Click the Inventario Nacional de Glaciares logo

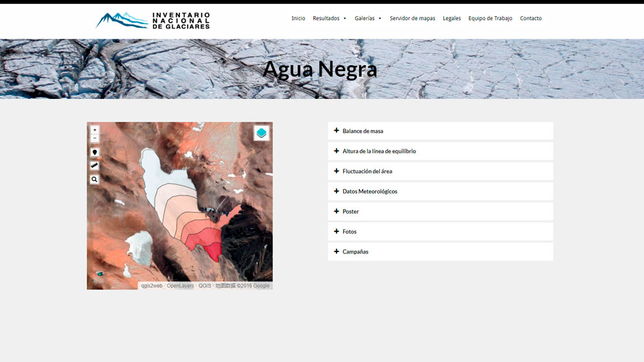[152, 21]
